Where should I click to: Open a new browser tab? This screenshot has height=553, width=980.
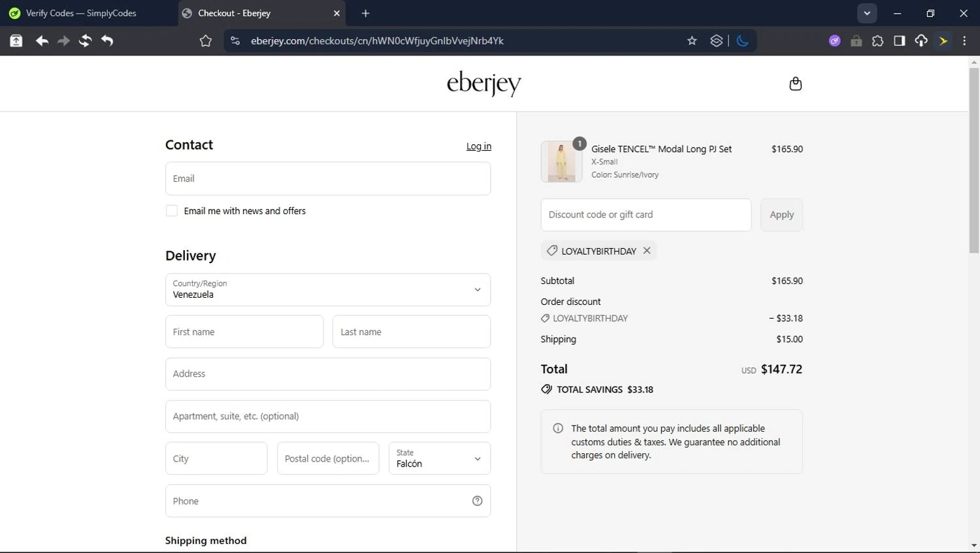tap(365, 13)
